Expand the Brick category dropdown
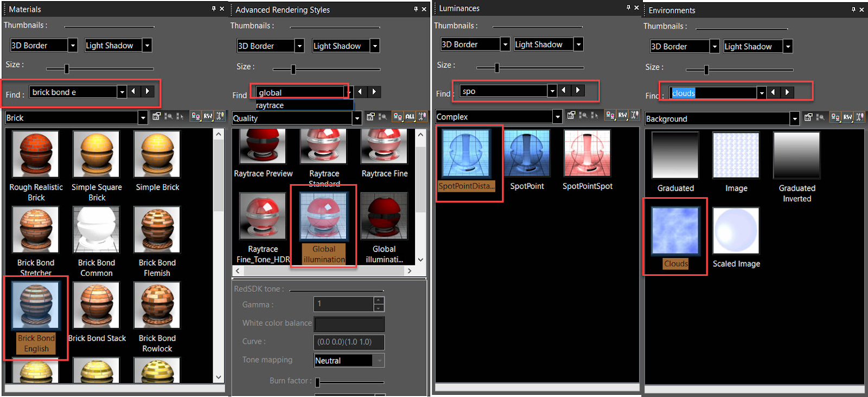The width and height of the screenshot is (868, 397). 143,117
